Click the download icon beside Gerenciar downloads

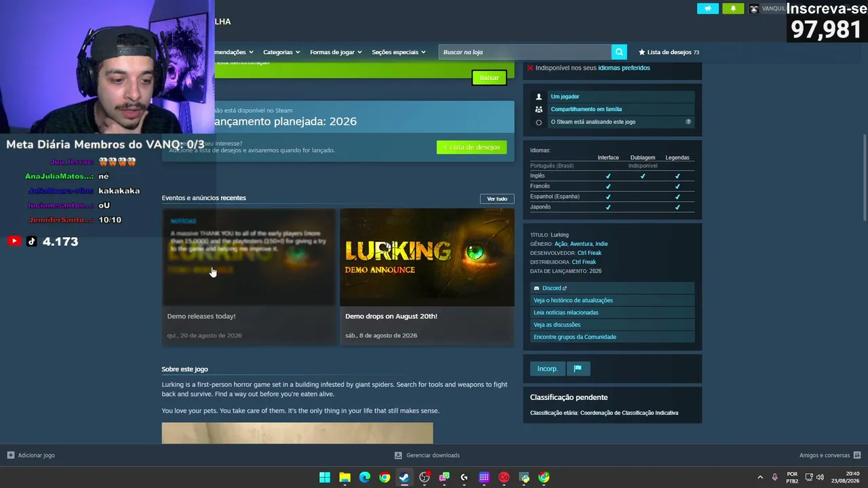[x=398, y=455]
